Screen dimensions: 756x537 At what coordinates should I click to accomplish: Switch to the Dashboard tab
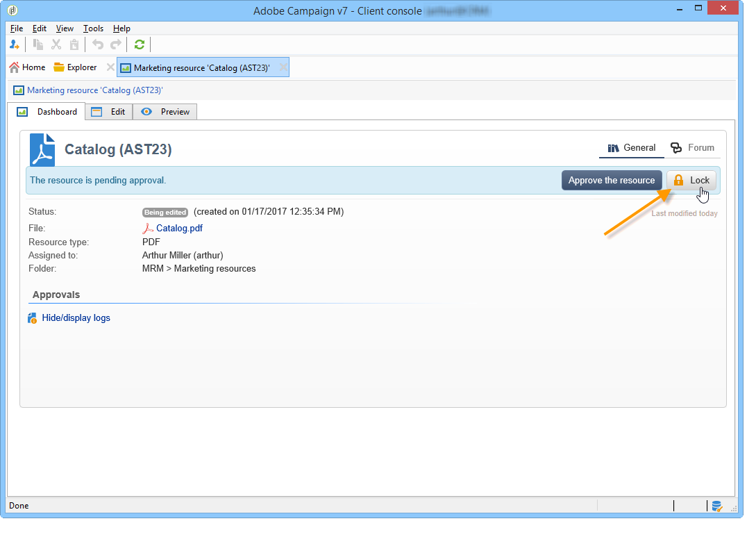47,112
